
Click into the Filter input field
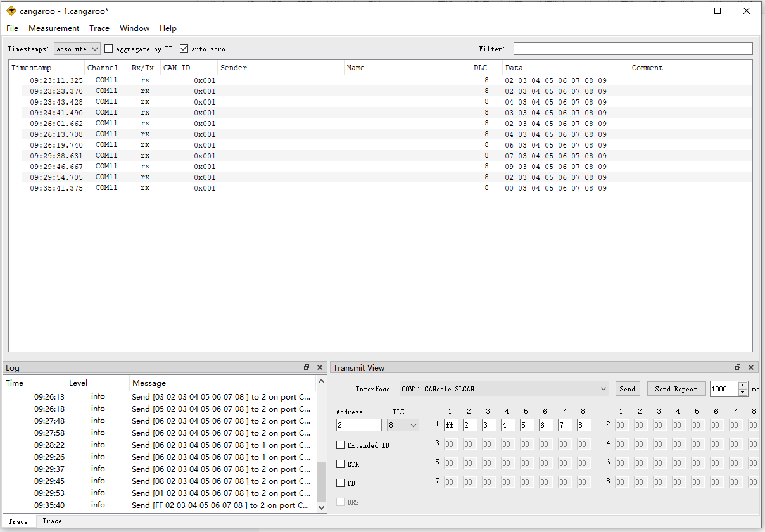pyautogui.click(x=633, y=49)
